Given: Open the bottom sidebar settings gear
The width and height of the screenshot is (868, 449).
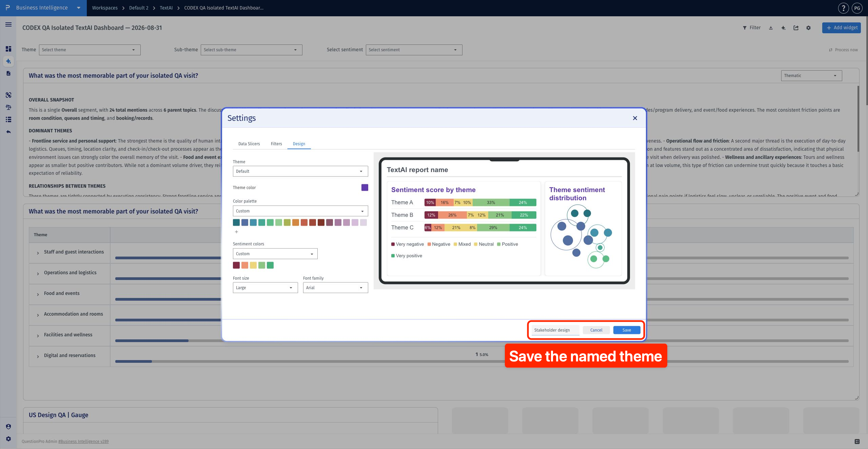Looking at the screenshot, I should (x=8, y=439).
